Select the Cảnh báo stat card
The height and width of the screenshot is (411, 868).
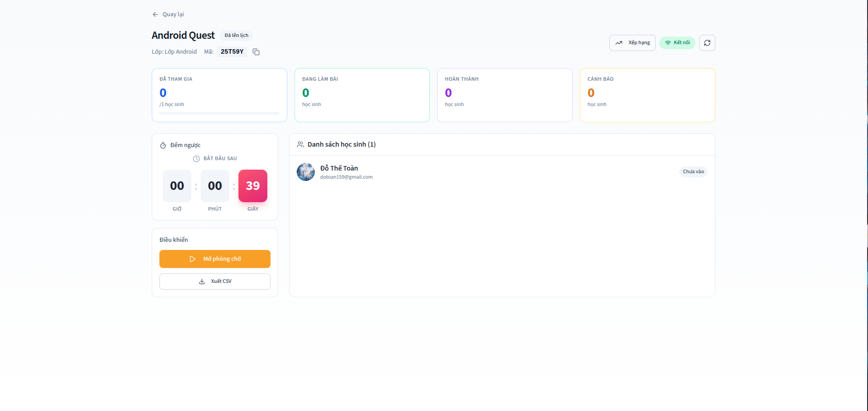(647, 95)
